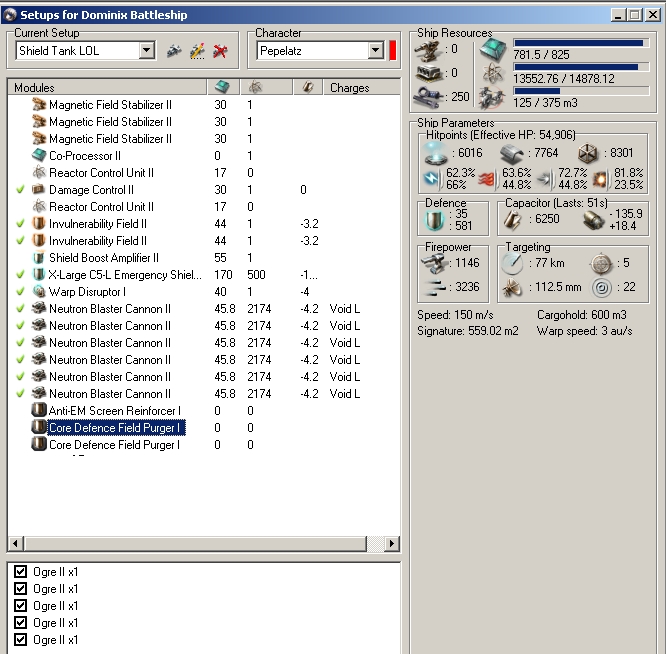Viewport: 666px width, 654px height.
Task: Click the Signature: 559.02 m2 value
Action: (x=468, y=330)
